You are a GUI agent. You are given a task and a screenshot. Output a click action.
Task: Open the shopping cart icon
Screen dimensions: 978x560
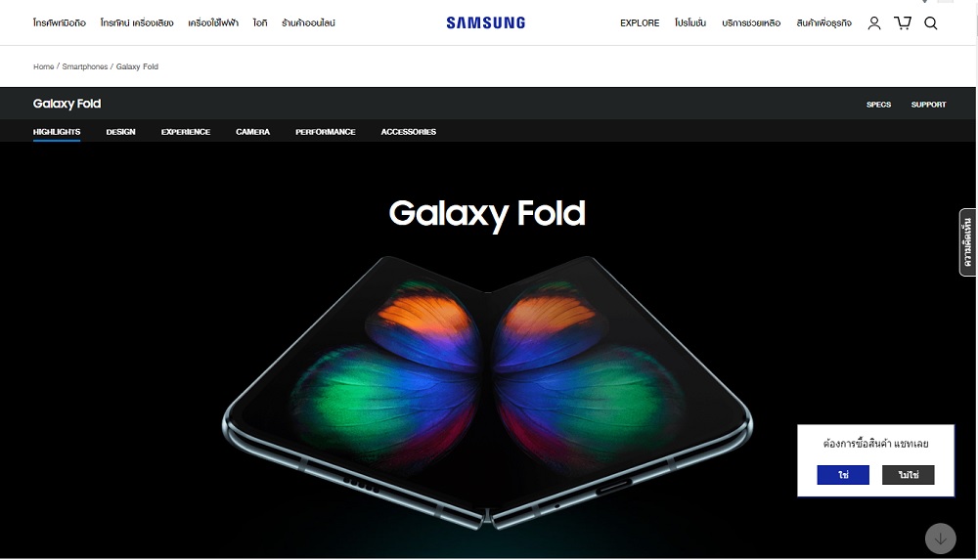(903, 23)
